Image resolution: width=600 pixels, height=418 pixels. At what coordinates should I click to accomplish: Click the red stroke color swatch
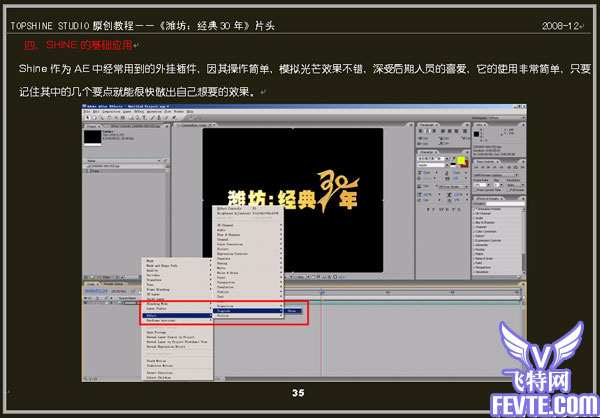coord(465,165)
